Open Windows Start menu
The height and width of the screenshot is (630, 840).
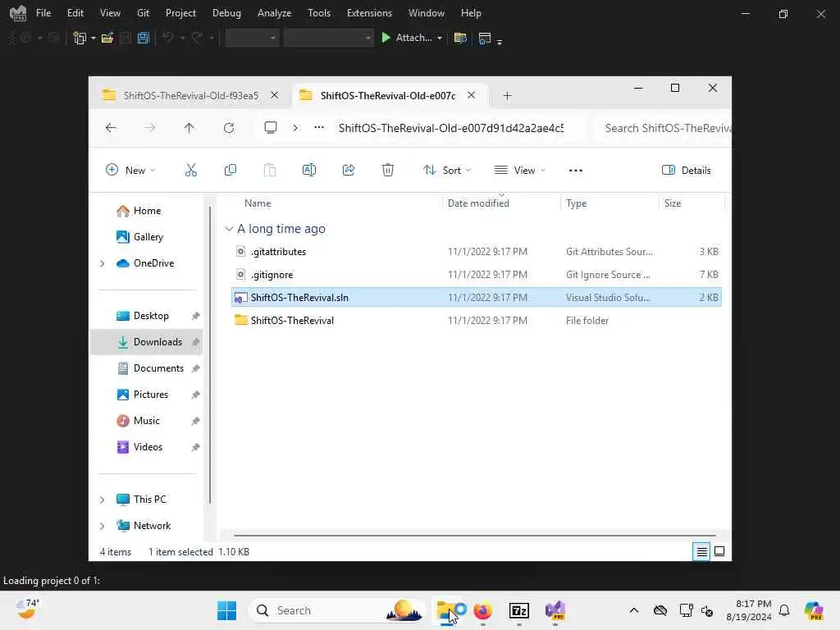226,610
